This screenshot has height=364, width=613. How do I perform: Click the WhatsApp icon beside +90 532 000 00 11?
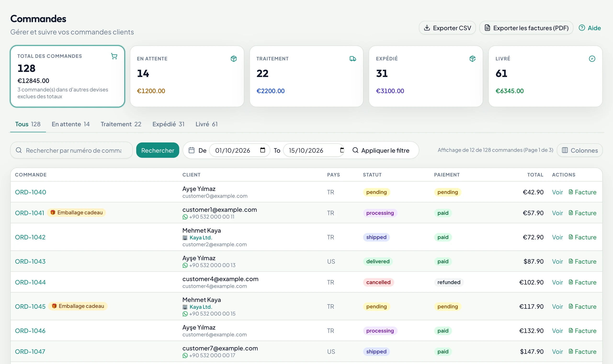pyautogui.click(x=185, y=217)
